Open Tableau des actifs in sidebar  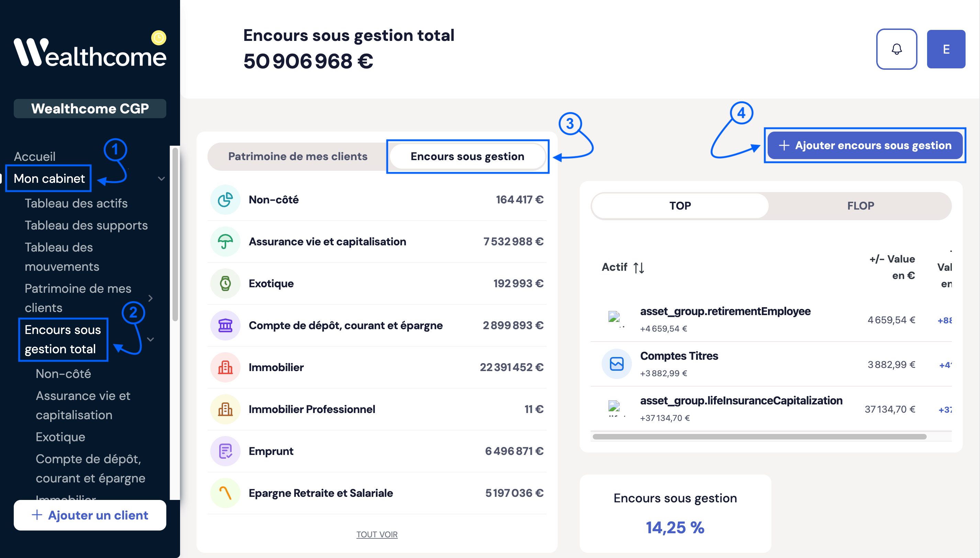(76, 203)
